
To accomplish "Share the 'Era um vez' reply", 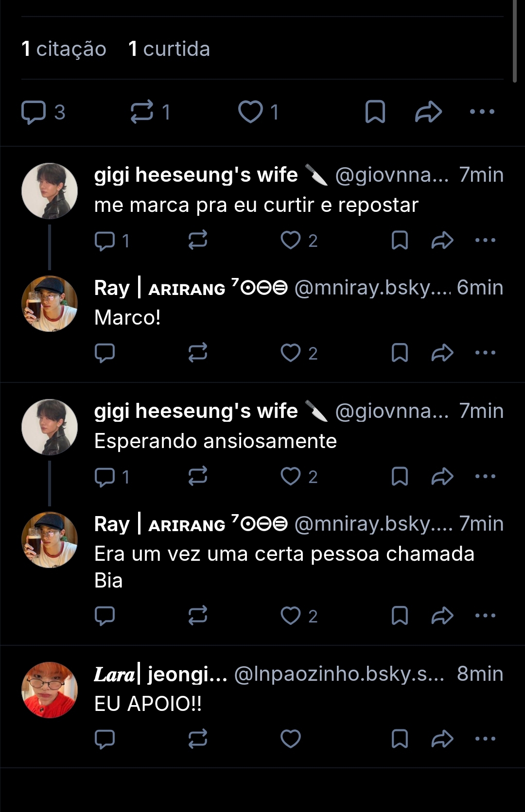I will click(x=442, y=616).
